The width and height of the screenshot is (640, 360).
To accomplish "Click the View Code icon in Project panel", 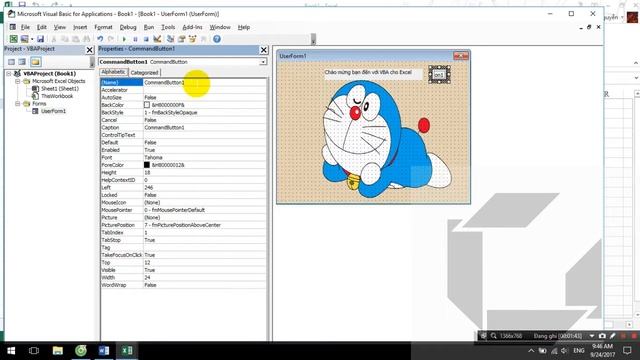I will 11,62.
